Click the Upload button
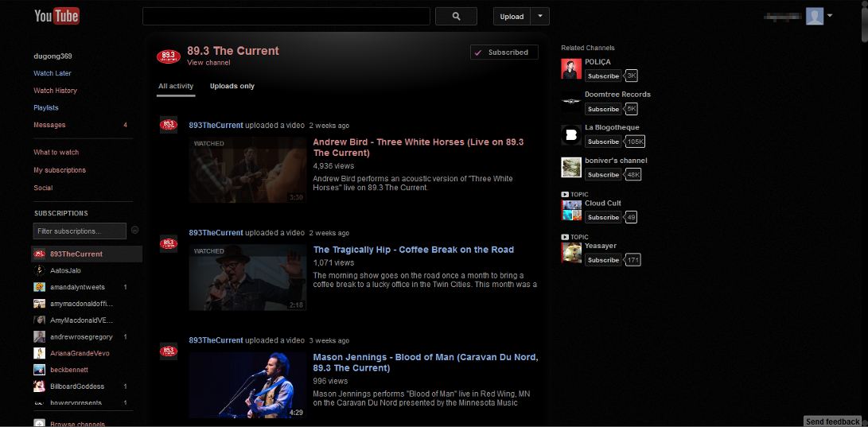 [512, 16]
